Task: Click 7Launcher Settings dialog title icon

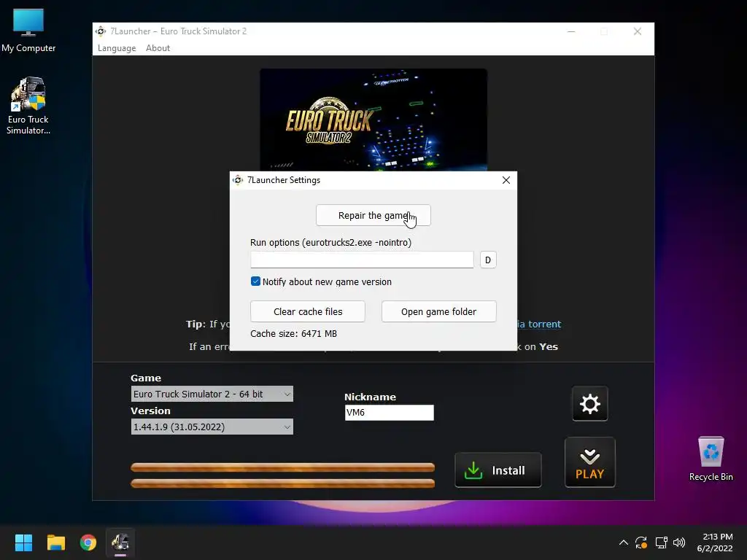Action: tap(238, 180)
